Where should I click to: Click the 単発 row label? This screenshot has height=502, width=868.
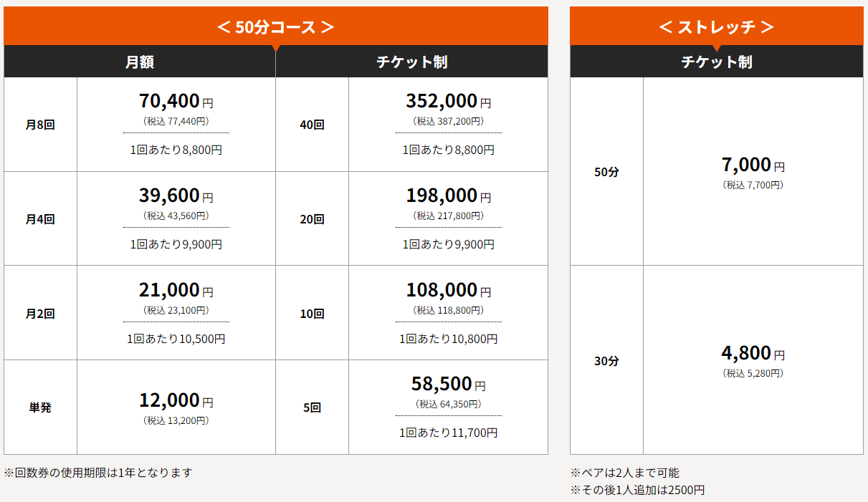tap(40, 407)
